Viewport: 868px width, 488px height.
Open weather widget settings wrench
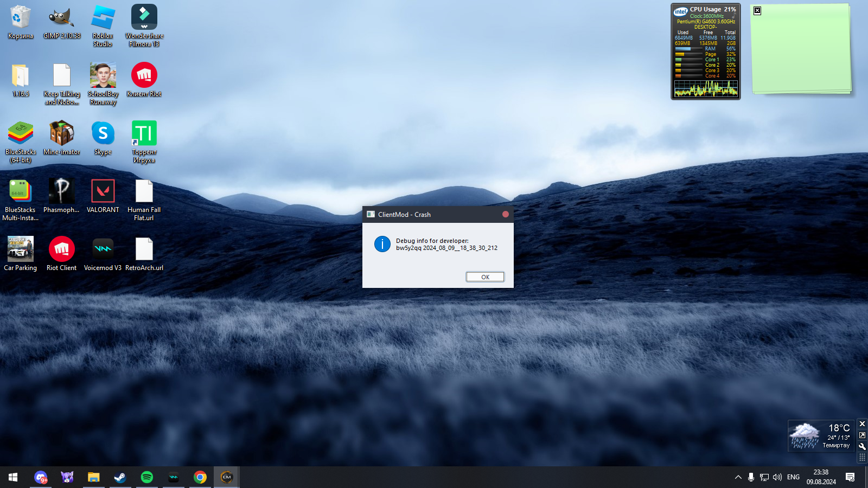pos(862,446)
